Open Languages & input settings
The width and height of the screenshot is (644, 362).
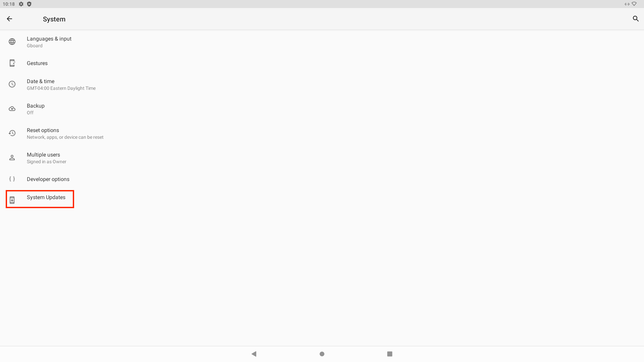49,42
